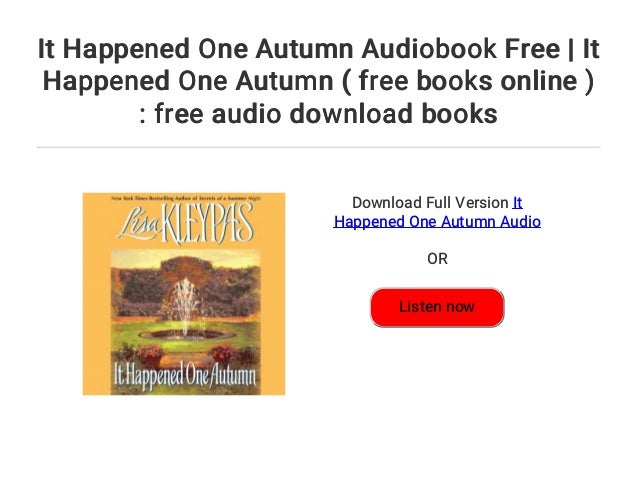This screenshot has height=479, width=638.
Task: Open the It Happened One Autumn Audio link
Action: 437,212
